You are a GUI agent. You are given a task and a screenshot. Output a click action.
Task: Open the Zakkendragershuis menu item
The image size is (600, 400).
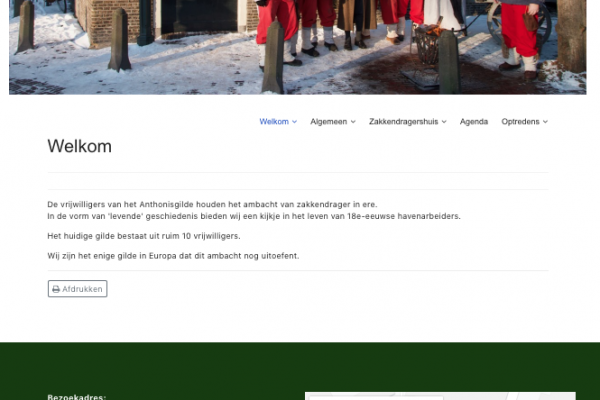[x=403, y=122]
